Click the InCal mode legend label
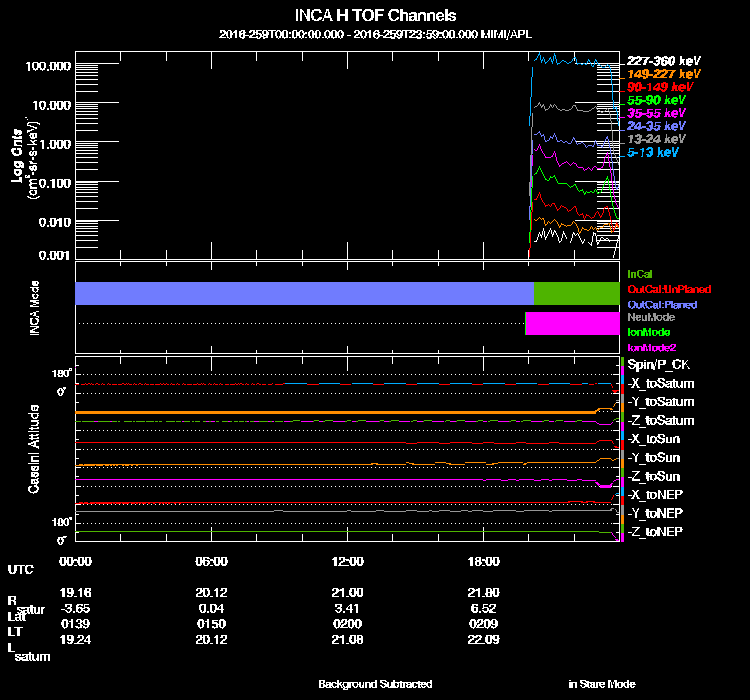The image size is (750, 700). 639,273
